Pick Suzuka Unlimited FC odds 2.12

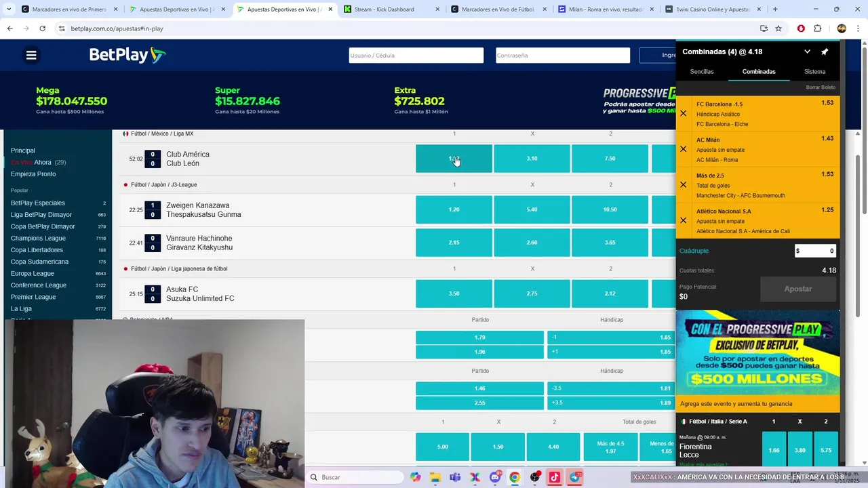[x=610, y=293]
